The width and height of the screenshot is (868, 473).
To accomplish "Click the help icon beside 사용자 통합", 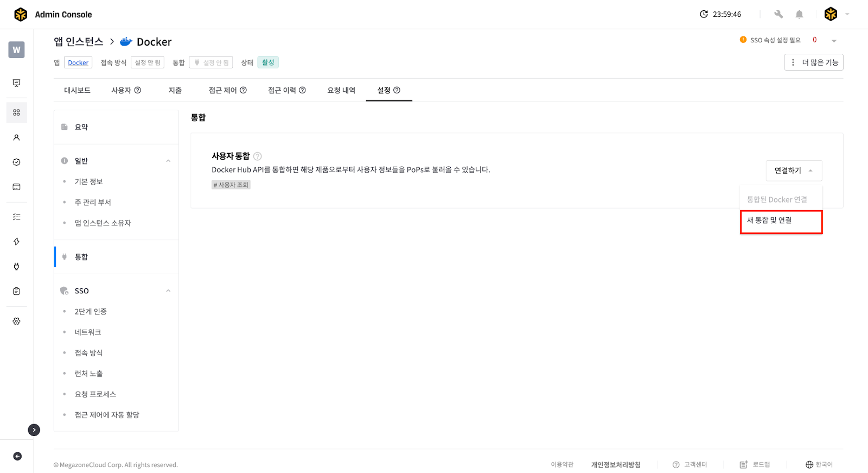I will pos(258,156).
